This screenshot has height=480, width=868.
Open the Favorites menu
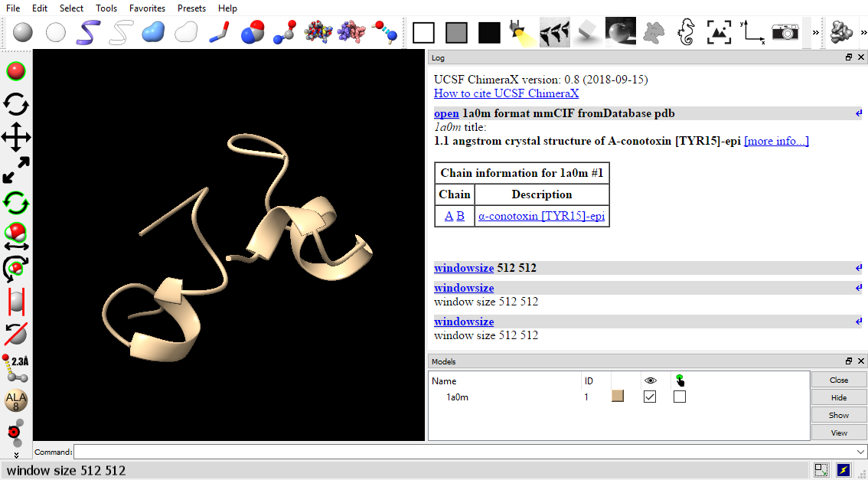pos(147,8)
